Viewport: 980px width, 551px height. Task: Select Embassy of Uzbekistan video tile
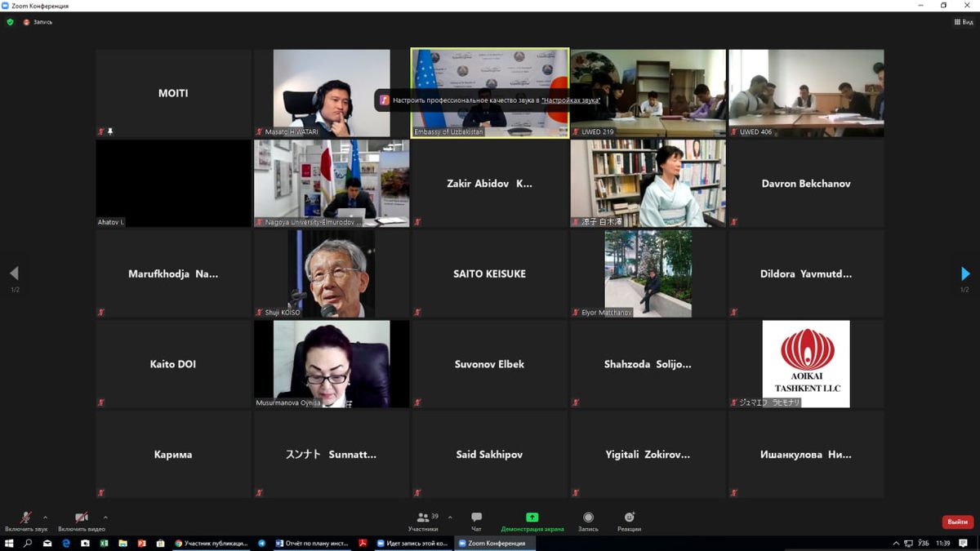pyautogui.click(x=489, y=92)
